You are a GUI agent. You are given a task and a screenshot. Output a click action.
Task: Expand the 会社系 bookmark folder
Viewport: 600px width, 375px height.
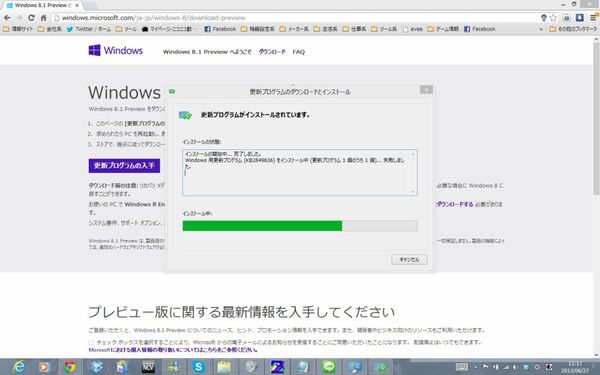point(49,29)
